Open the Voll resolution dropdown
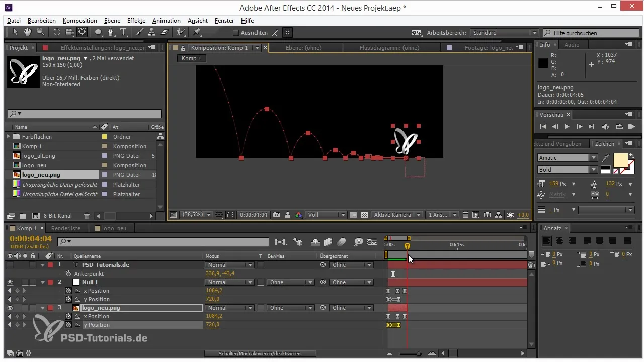The height and width of the screenshot is (362, 644). click(x=327, y=215)
